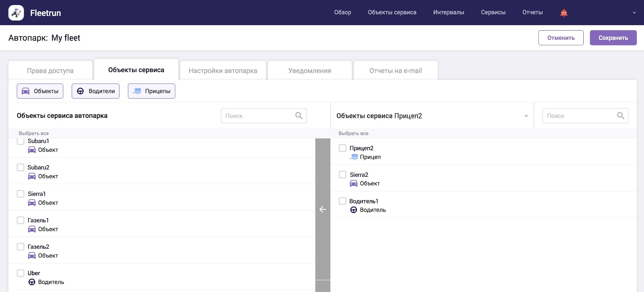Open the notifications alert icon

pyautogui.click(x=564, y=13)
